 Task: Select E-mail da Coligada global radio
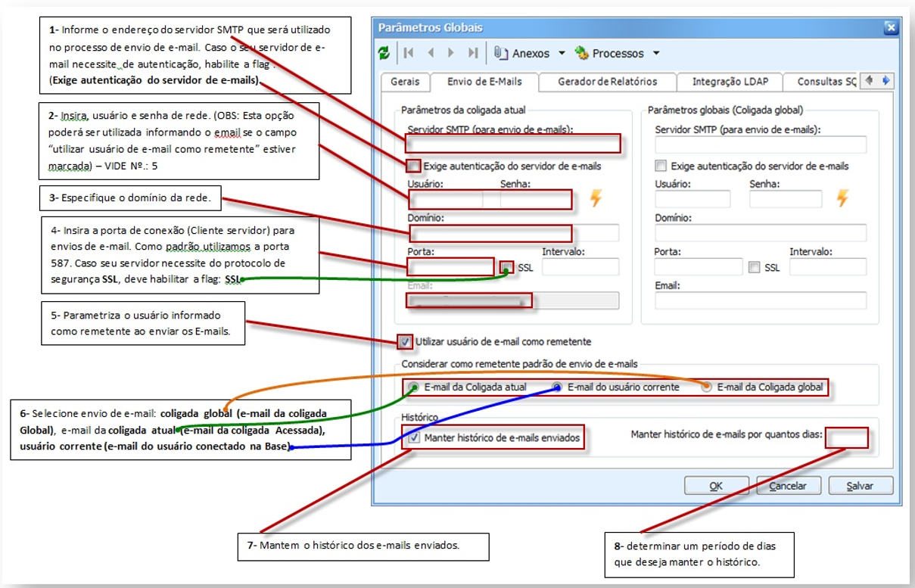[707, 387]
